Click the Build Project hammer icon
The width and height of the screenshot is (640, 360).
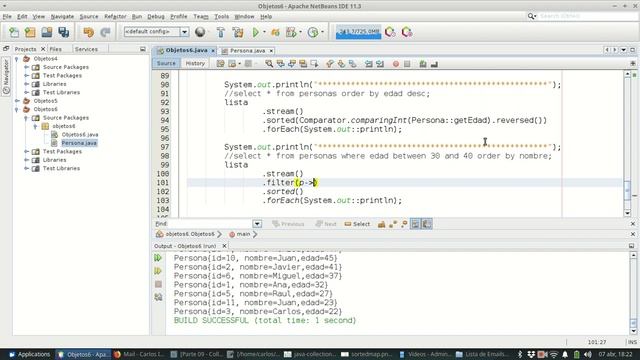(x=221, y=32)
